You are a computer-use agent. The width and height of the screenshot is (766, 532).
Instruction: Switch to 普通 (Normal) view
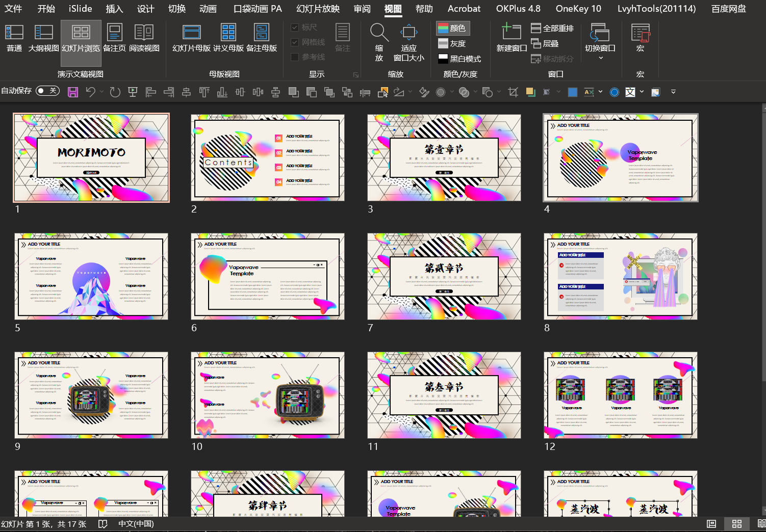coord(14,38)
